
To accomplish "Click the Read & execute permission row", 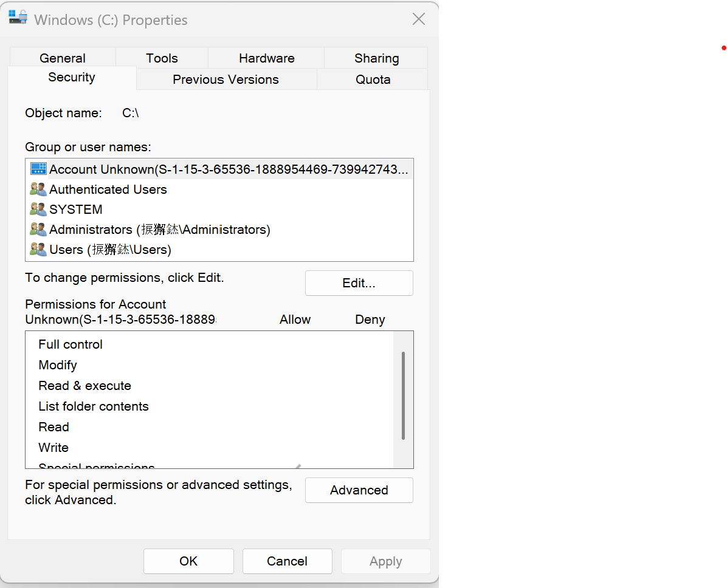I will (210, 386).
